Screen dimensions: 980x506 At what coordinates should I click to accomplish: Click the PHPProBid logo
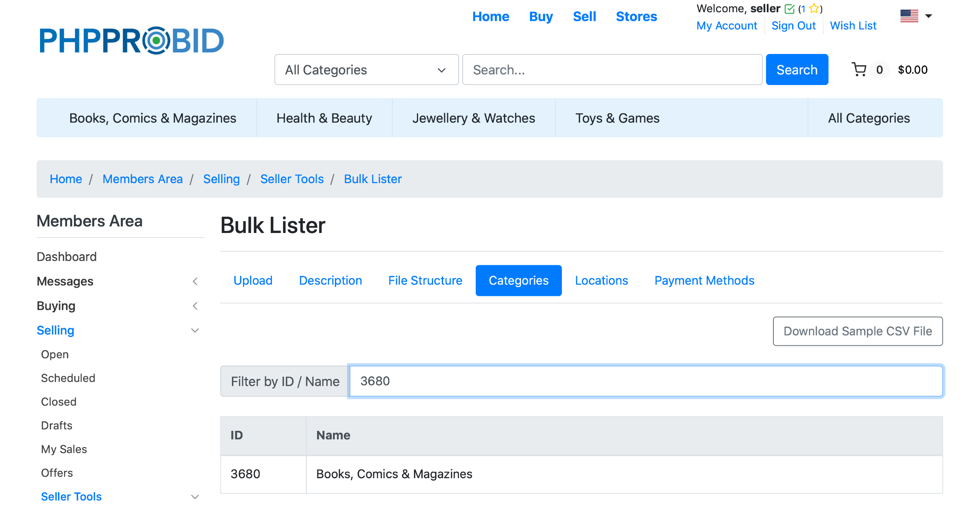pyautogui.click(x=131, y=41)
